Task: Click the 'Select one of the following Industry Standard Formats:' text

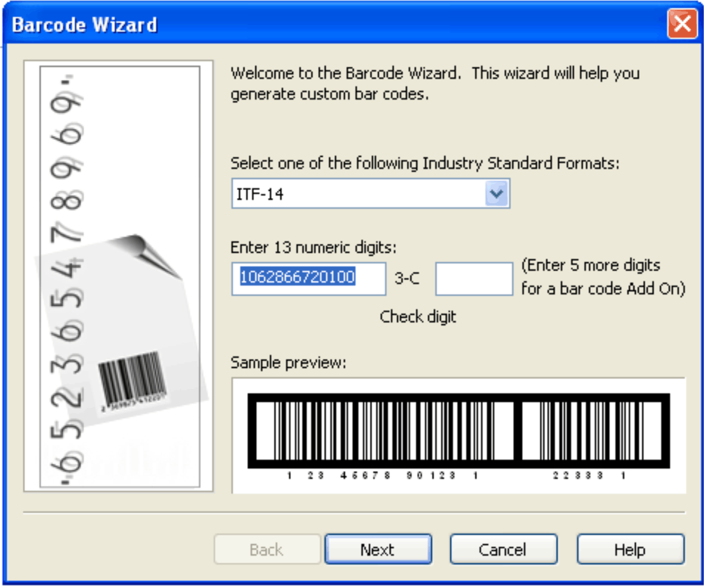Action: pyautogui.click(x=425, y=163)
